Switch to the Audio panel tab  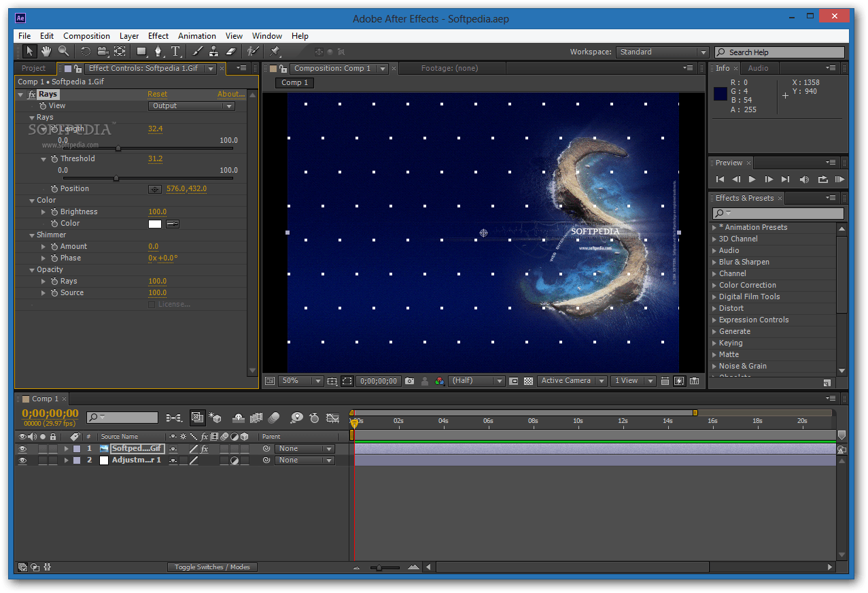pyautogui.click(x=758, y=68)
